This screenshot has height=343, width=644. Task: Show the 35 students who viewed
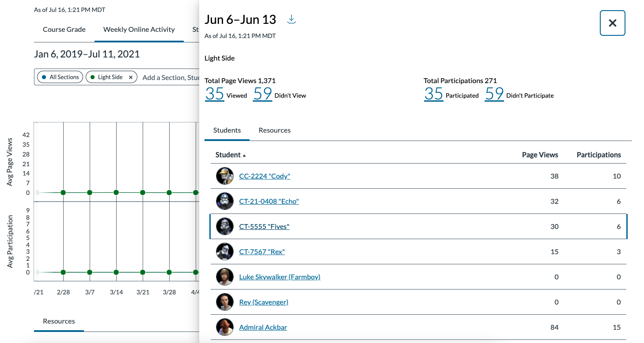tap(215, 94)
